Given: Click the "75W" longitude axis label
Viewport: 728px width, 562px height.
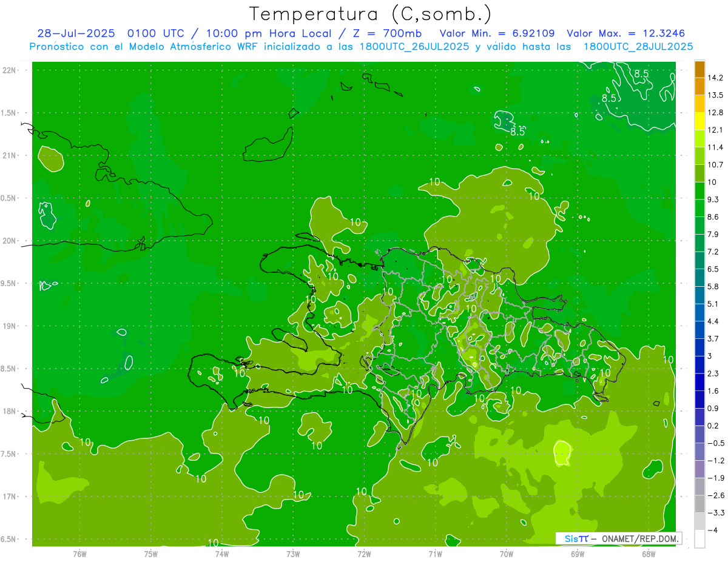Looking at the screenshot, I should (151, 554).
